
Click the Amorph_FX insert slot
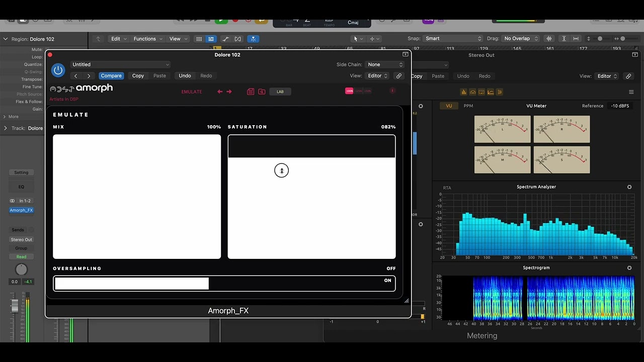point(21,210)
